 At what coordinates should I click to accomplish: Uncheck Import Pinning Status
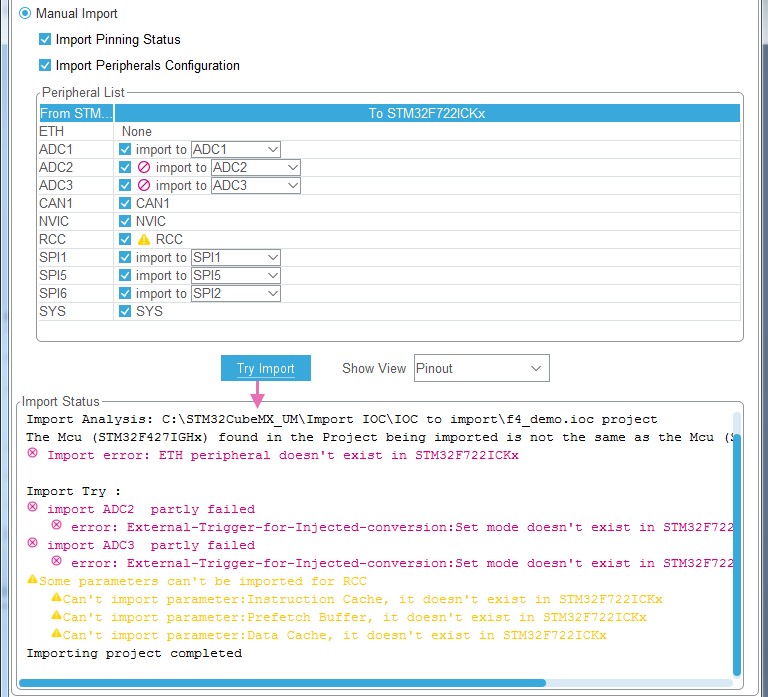click(x=45, y=39)
